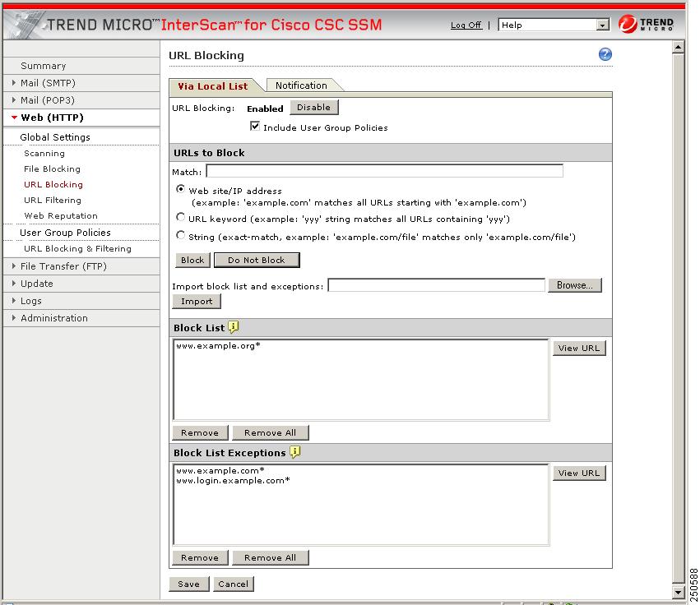Open Web Reputation page
The height and width of the screenshot is (605, 700).
click(x=61, y=216)
